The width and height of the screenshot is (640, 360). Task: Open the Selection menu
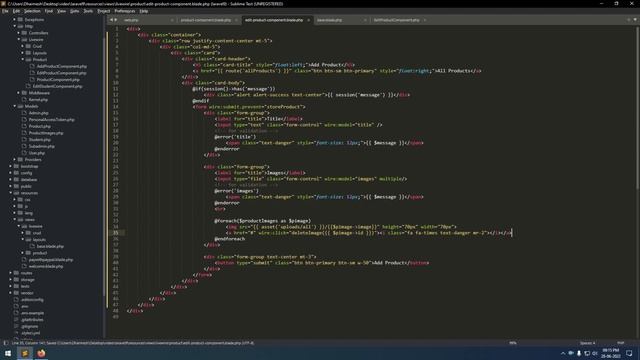[32, 11]
